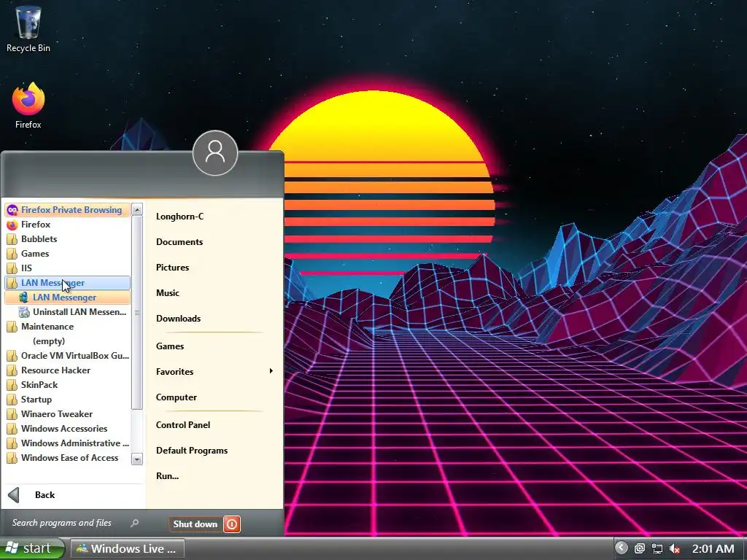Image resolution: width=747 pixels, height=560 pixels.
Task: Open the Recycle Bin desktop icon
Action: tap(28, 28)
